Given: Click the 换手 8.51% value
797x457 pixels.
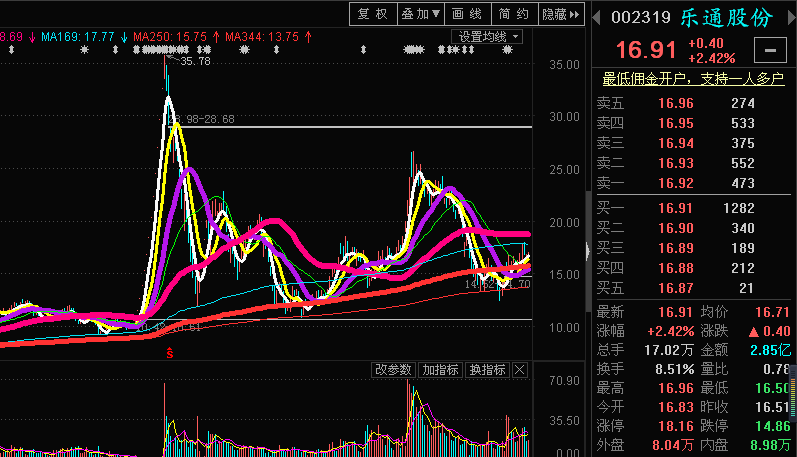Looking at the screenshot, I should click(675, 369).
